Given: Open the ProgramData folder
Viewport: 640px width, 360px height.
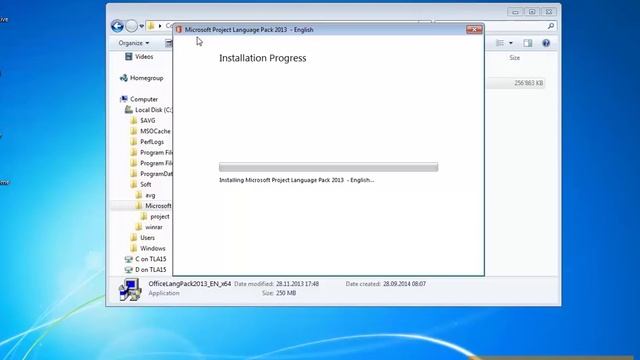Looking at the screenshot, I should [x=156, y=173].
